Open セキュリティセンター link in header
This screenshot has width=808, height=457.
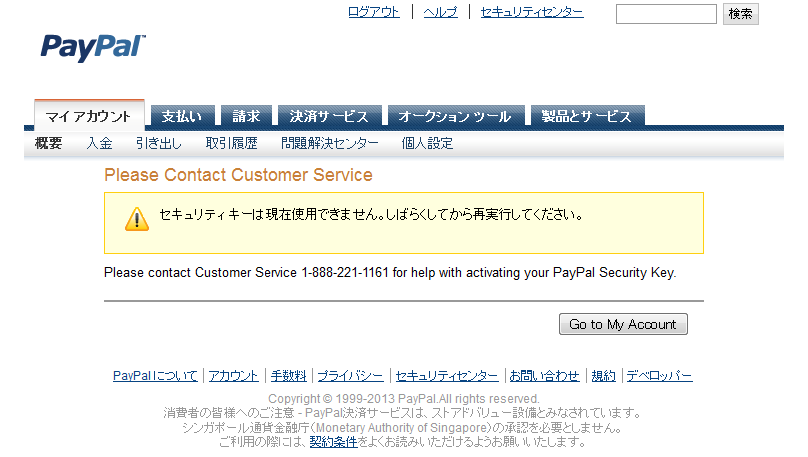click(x=531, y=12)
